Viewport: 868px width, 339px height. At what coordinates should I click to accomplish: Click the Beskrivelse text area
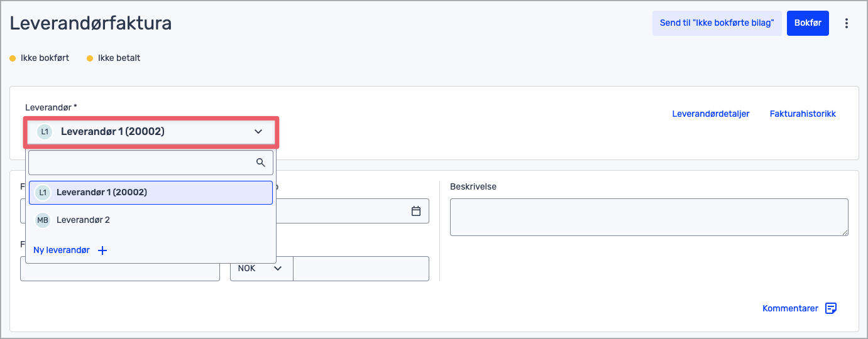coord(649,217)
